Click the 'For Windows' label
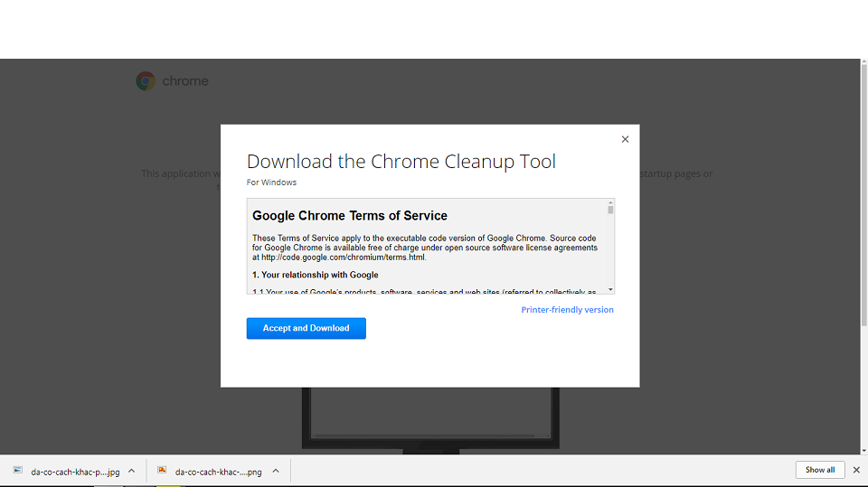Viewport: 868px width, 487px height. [271, 183]
